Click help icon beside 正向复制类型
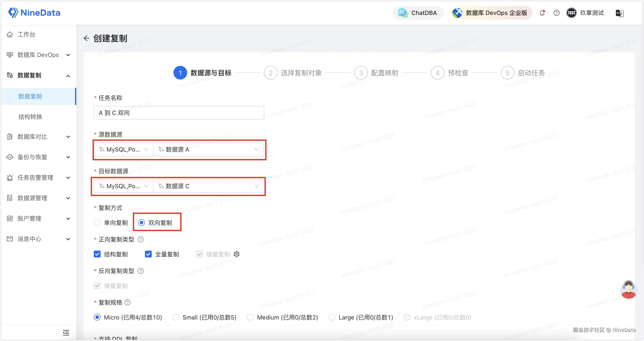This screenshot has width=644, height=341. (x=141, y=240)
